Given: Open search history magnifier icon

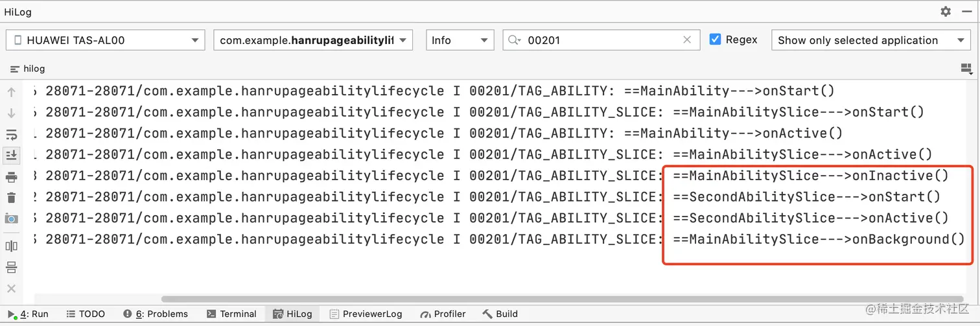Looking at the screenshot, I should click(515, 40).
